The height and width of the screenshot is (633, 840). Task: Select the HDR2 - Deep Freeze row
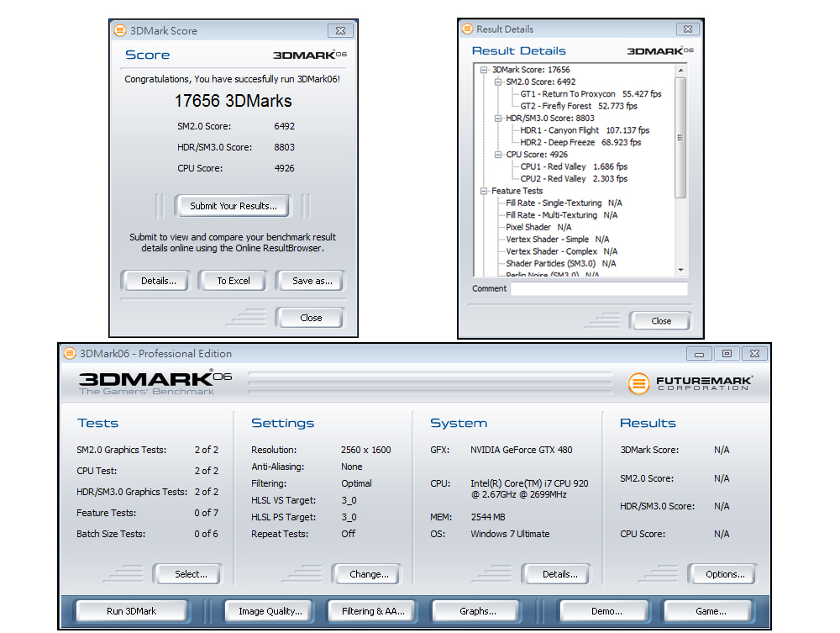(x=580, y=143)
